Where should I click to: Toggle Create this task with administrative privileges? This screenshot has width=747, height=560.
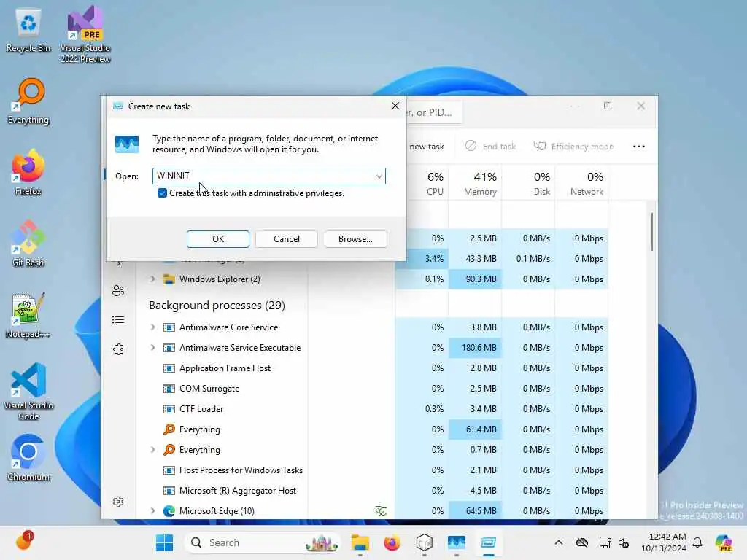click(162, 192)
